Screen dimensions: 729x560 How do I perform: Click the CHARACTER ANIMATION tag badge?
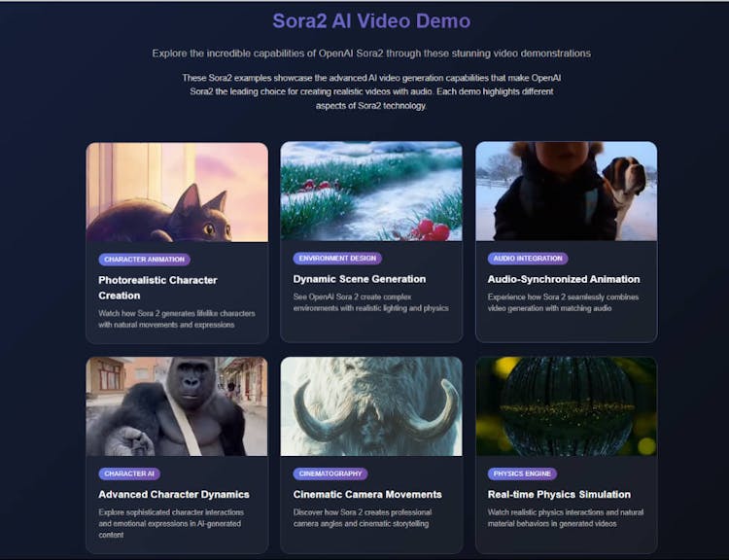(144, 260)
